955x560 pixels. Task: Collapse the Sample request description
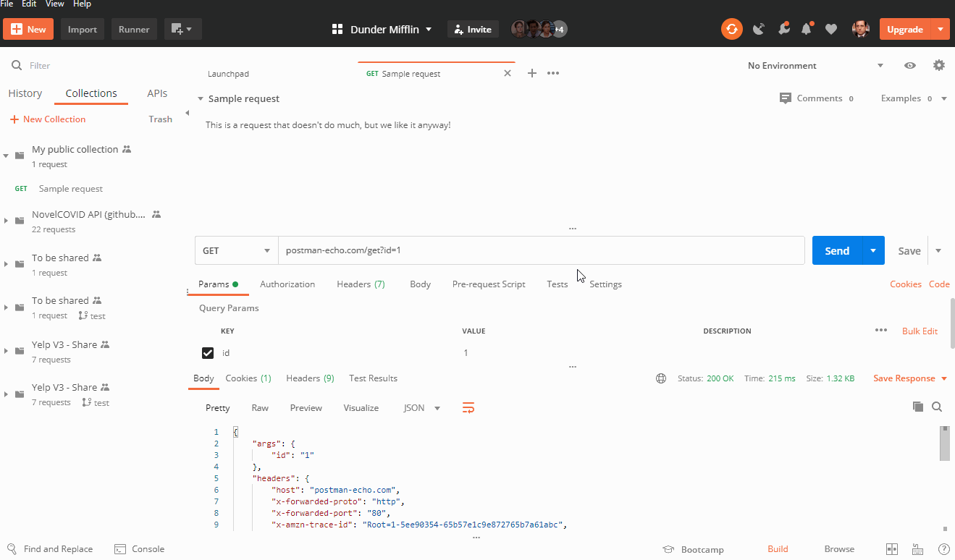click(200, 98)
